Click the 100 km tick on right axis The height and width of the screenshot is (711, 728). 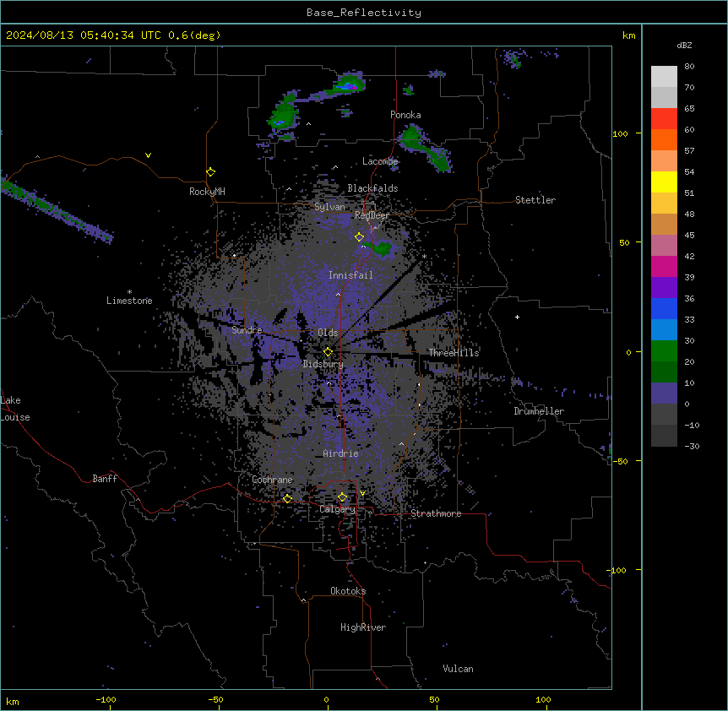click(620, 133)
